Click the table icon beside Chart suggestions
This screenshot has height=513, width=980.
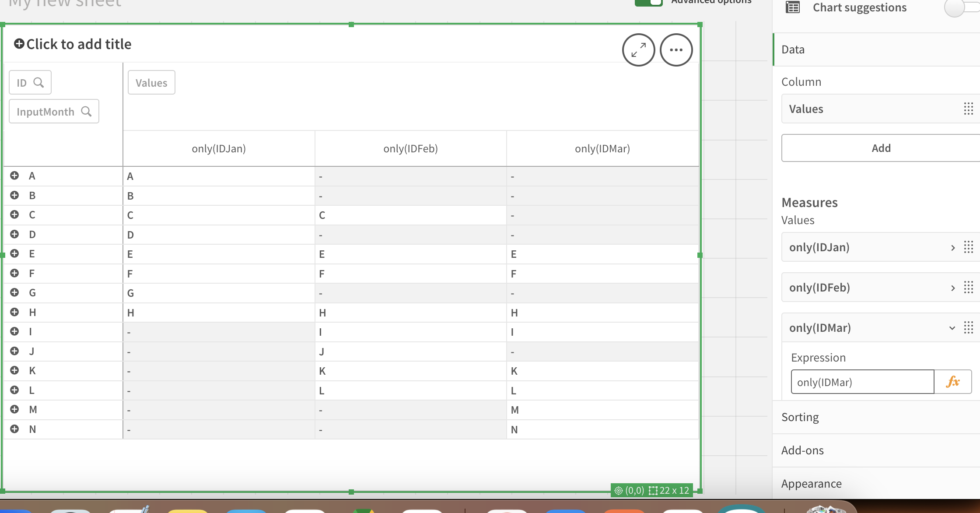tap(793, 7)
